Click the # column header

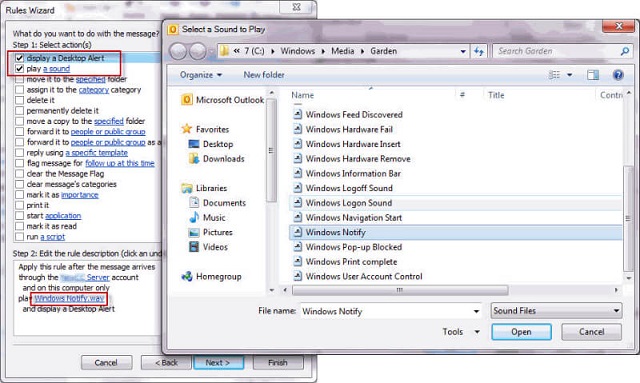462,95
